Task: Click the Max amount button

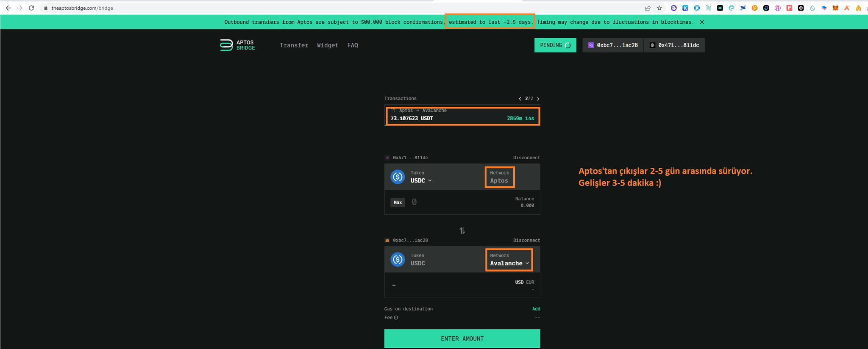Action: pos(398,202)
